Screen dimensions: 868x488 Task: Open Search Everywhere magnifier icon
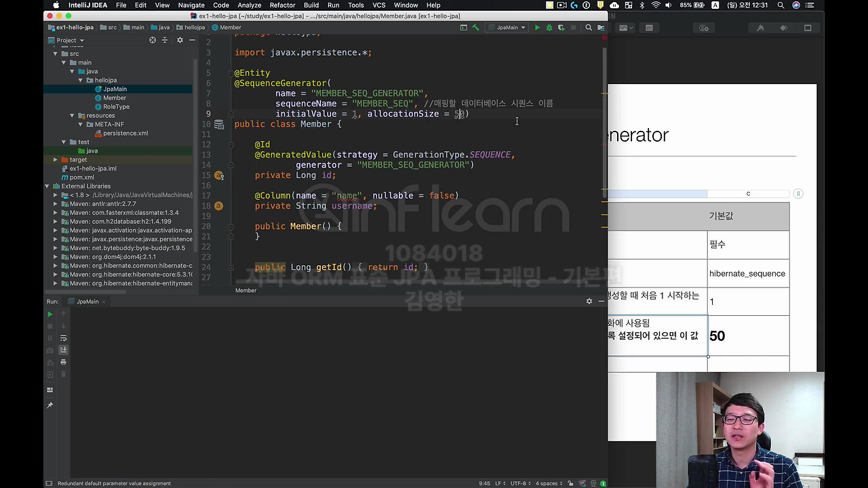coord(589,28)
